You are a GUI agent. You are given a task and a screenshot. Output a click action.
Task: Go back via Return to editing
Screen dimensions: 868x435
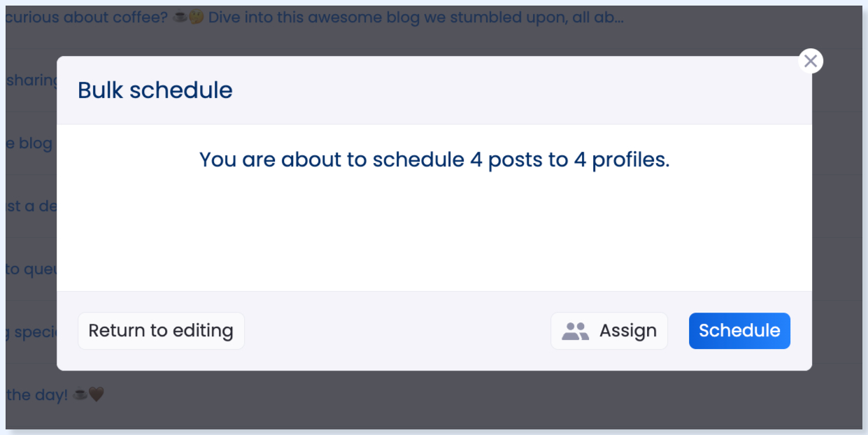point(161,331)
